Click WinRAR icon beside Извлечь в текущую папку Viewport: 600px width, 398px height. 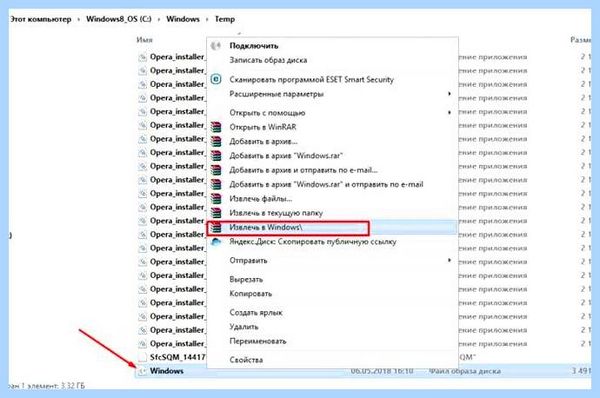click(x=216, y=213)
